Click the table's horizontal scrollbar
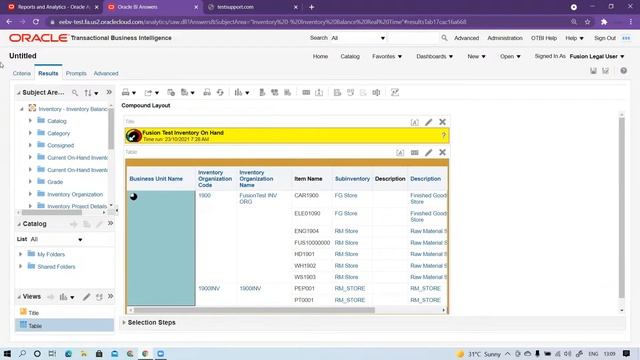The height and width of the screenshot is (360, 640). 254,310
